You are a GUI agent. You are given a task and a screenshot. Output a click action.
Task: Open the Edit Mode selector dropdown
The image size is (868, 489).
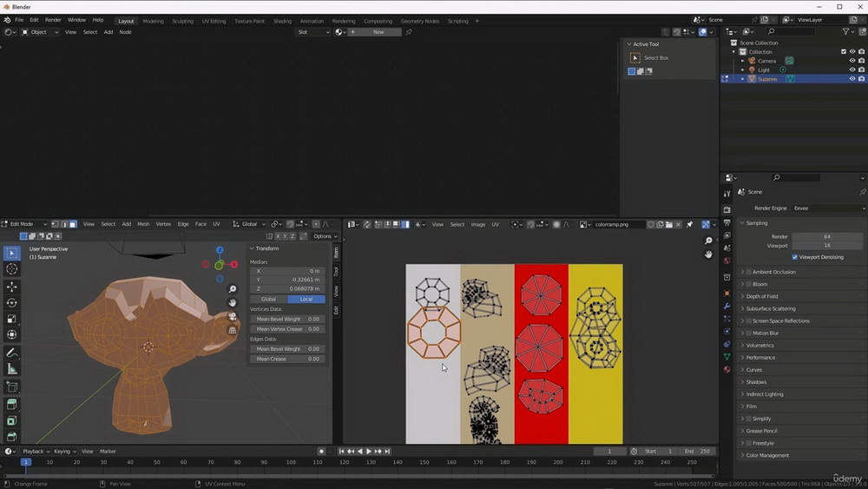[x=23, y=224]
